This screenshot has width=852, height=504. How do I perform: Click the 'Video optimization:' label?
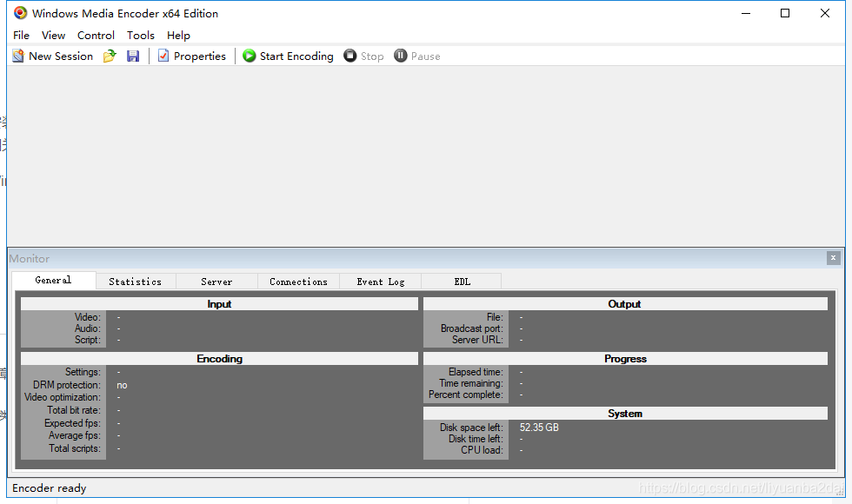63,398
